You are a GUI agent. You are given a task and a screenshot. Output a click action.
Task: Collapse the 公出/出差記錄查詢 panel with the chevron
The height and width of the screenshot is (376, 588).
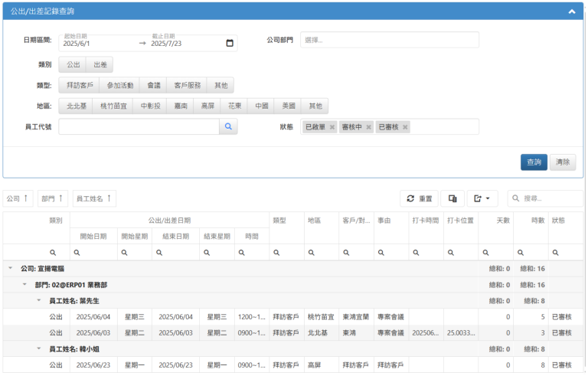[571, 11]
